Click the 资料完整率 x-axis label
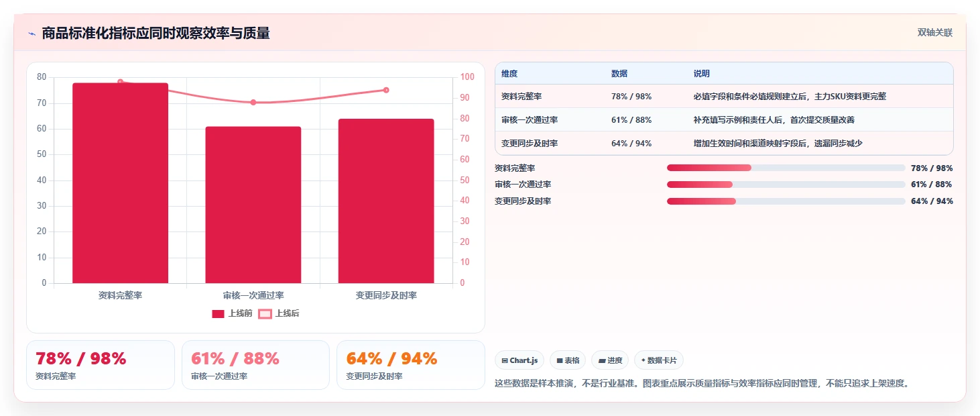 coord(120,295)
